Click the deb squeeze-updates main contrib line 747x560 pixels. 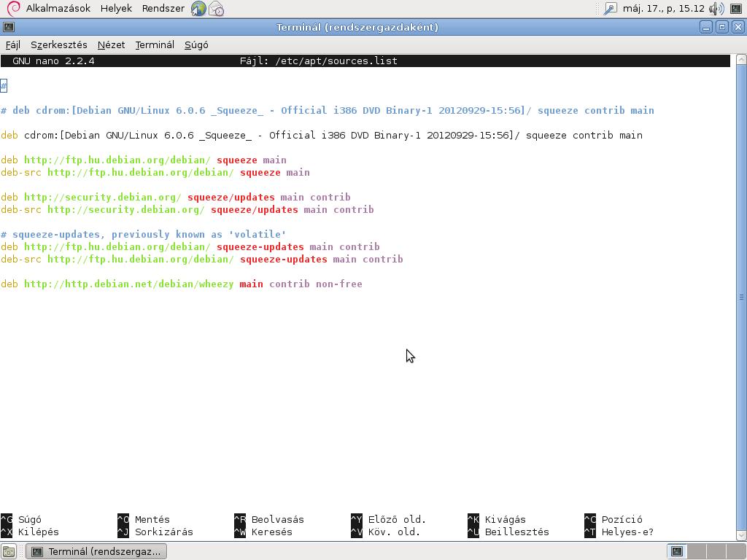pyautogui.click(x=190, y=246)
